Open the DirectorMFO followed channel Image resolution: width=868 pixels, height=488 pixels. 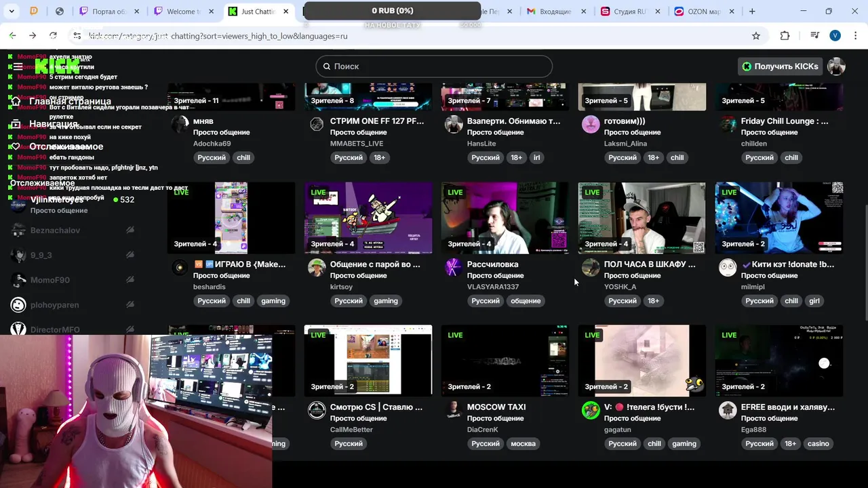click(73, 329)
